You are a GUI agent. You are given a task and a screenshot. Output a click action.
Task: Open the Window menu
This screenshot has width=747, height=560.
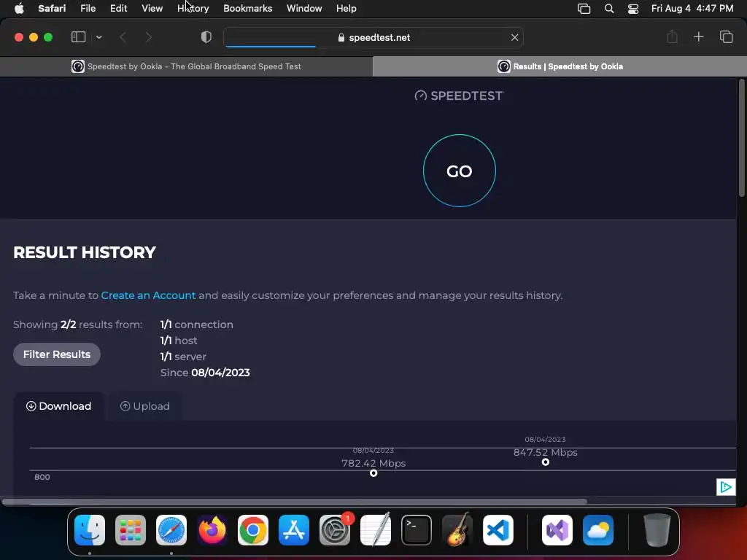coord(304,8)
